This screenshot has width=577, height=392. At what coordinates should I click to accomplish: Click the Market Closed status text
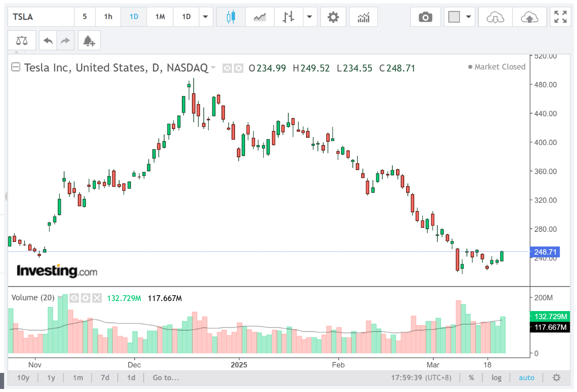click(x=500, y=67)
